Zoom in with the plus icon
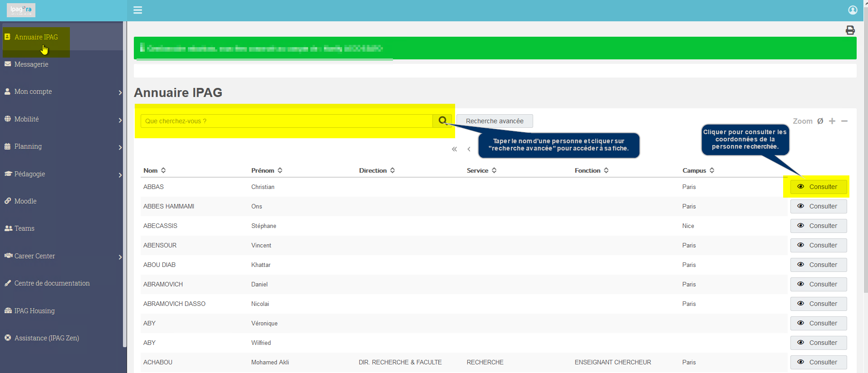Viewport: 868px width, 373px height. pos(832,121)
